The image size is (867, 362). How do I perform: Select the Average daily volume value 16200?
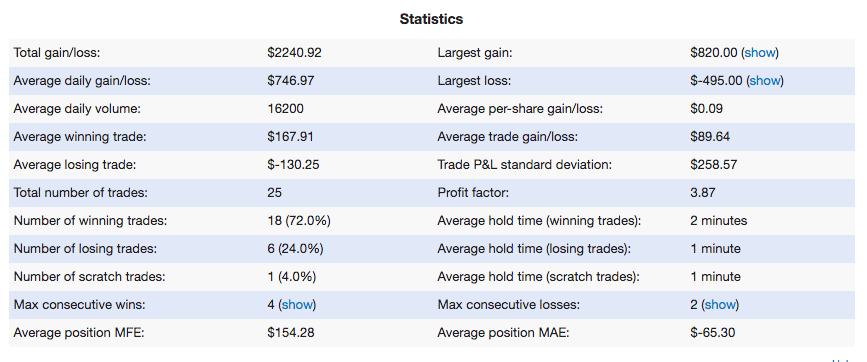coord(285,109)
